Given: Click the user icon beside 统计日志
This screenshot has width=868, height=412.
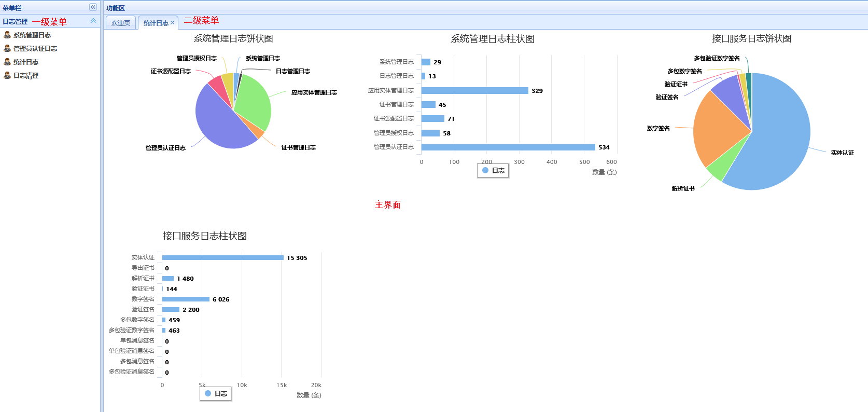Looking at the screenshot, I should [7, 62].
